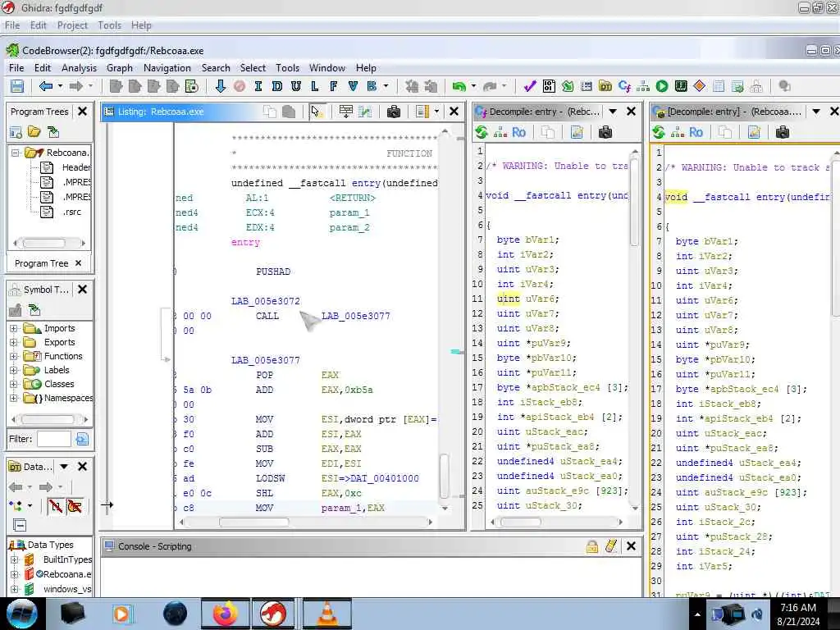Click Ro icon in the first Decompile panel

click(x=518, y=132)
